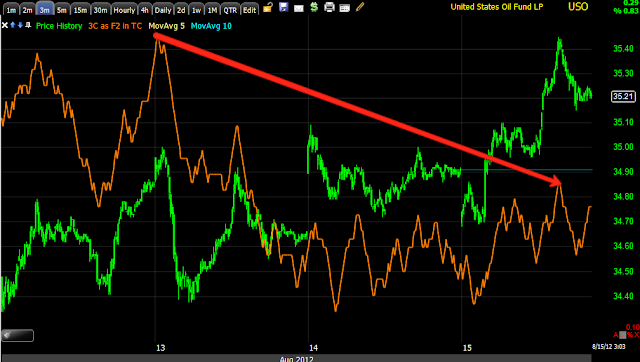Select the 2d timeframe tab

[x=181, y=10]
